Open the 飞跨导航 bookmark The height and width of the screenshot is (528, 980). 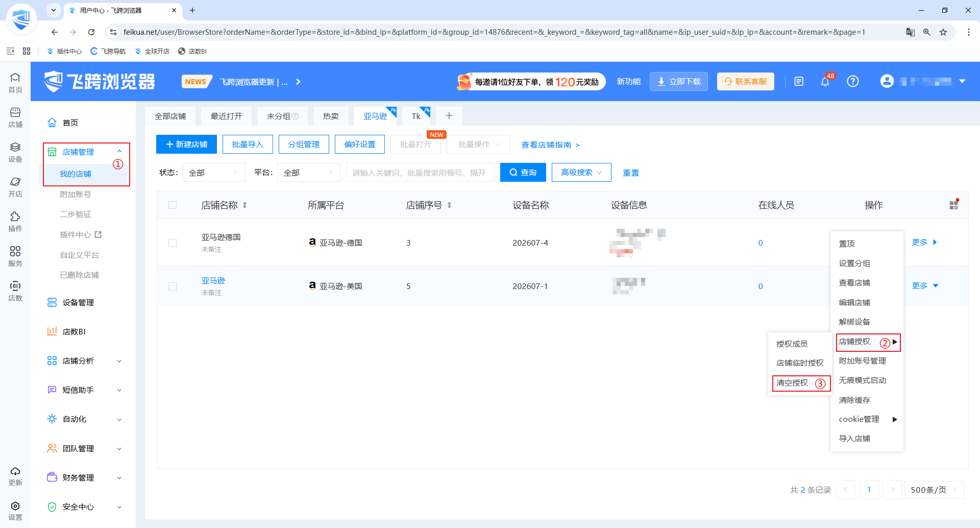pos(108,51)
